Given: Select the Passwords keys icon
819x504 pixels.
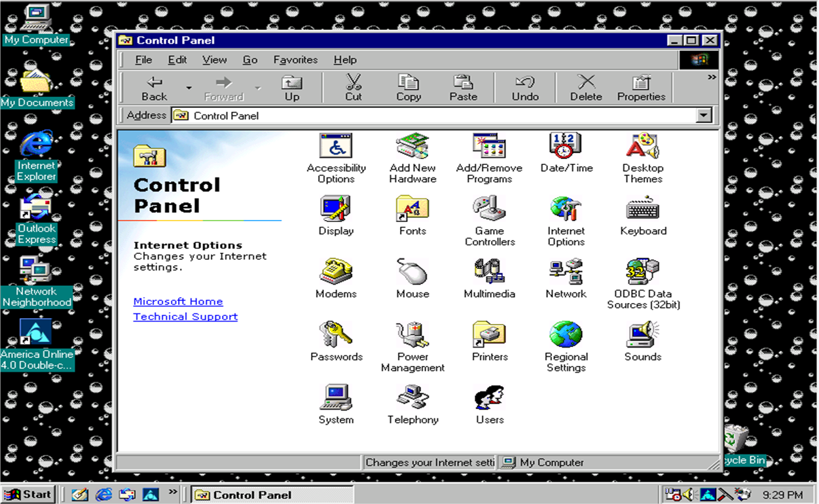Looking at the screenshot, I should pyautogui.click(x=336, y=334).
